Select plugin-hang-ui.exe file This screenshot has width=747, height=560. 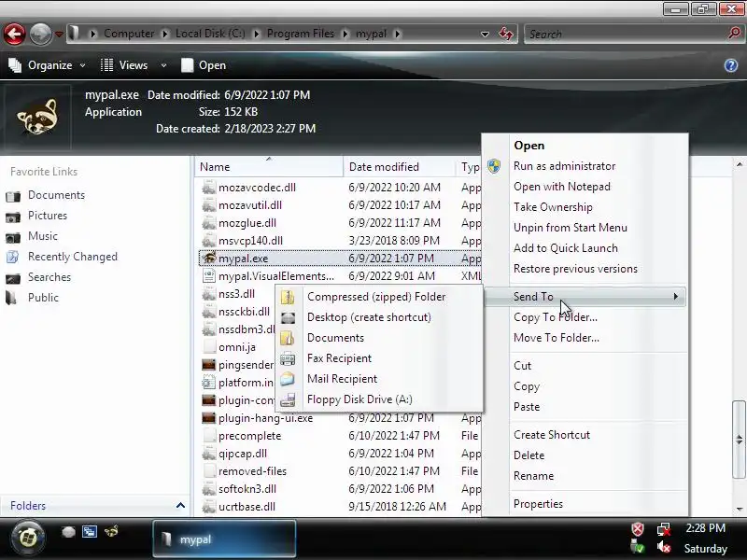point(265,418)
